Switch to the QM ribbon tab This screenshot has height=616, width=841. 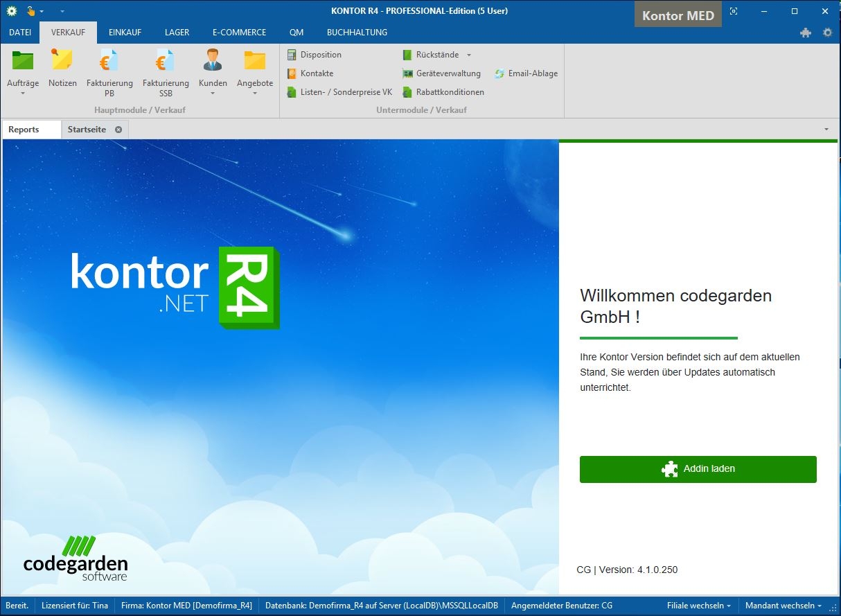296,33
